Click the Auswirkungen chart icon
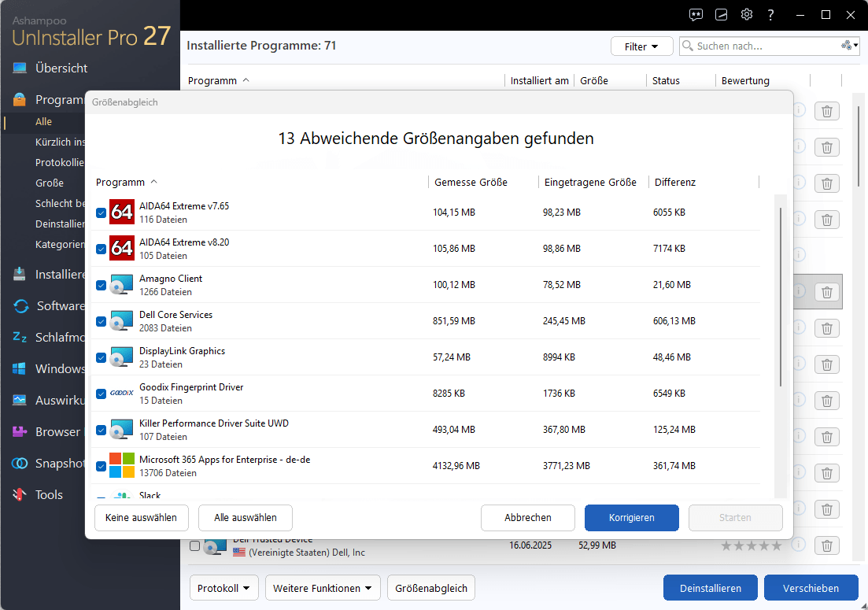The height and width of the screenshot is (610, 868). click(20, 400)
